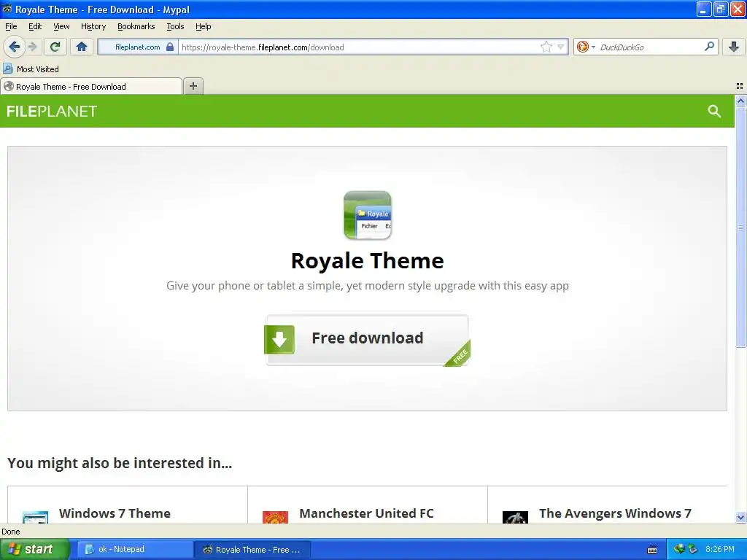Click the forward navigation arrow
The height and width of the screenshot is (560, 747).
click(33, 47)
